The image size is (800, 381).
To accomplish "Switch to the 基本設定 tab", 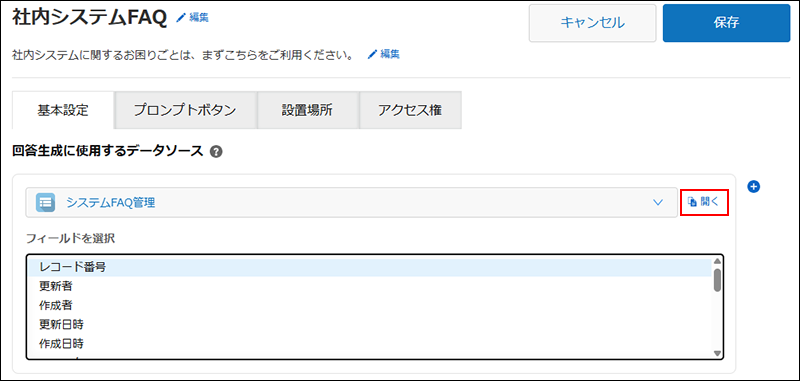I will coord(63,110).
